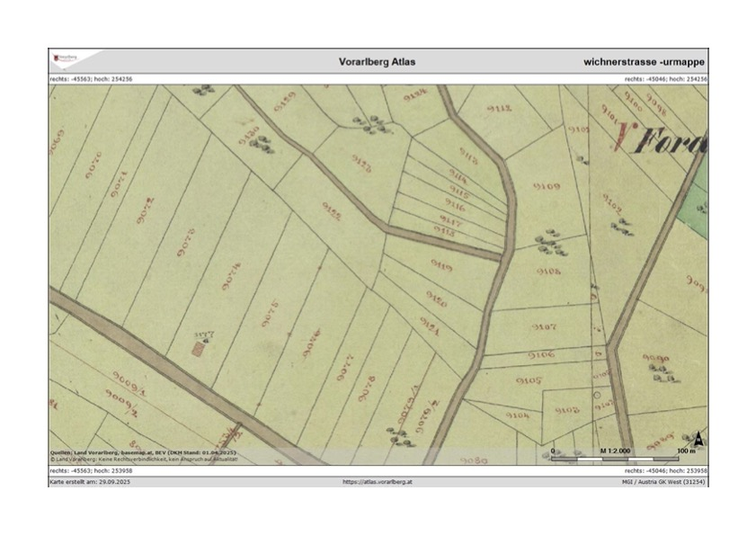Click the tree symbols near parcel 9108

pyautogui.click(x=547, y=240)
